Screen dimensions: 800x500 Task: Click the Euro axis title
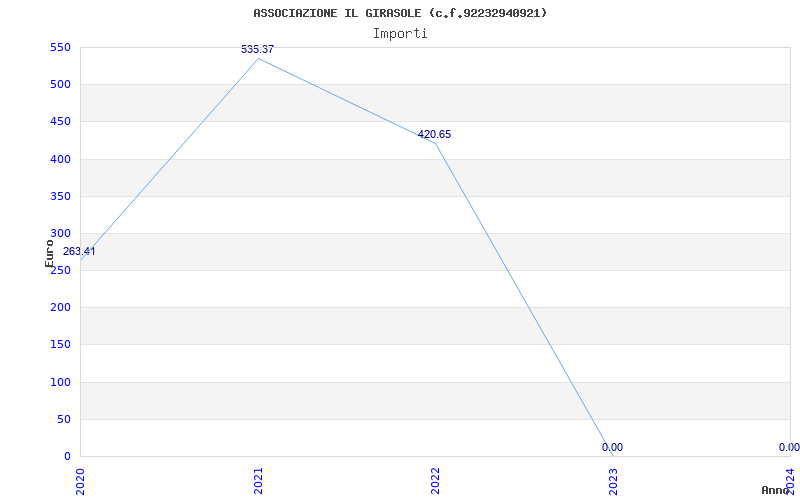tap(49, 254)
